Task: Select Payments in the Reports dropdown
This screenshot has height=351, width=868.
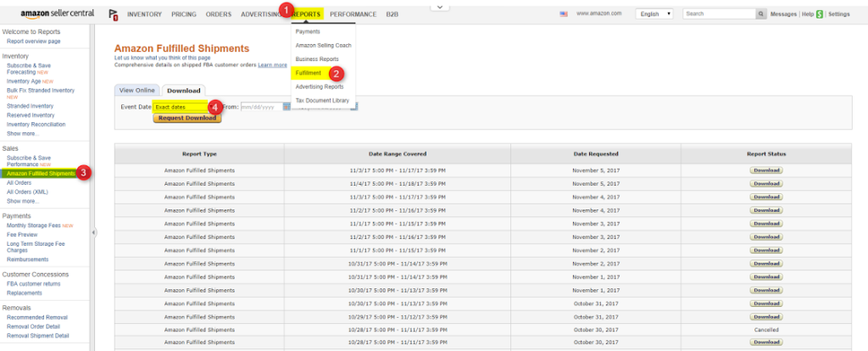Action: [308, 31]
